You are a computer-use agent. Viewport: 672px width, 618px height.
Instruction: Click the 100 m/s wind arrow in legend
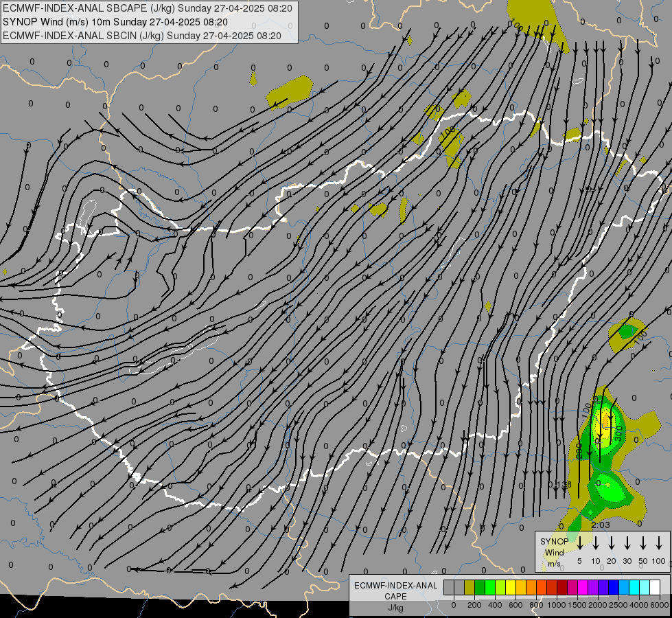(659, 543)
